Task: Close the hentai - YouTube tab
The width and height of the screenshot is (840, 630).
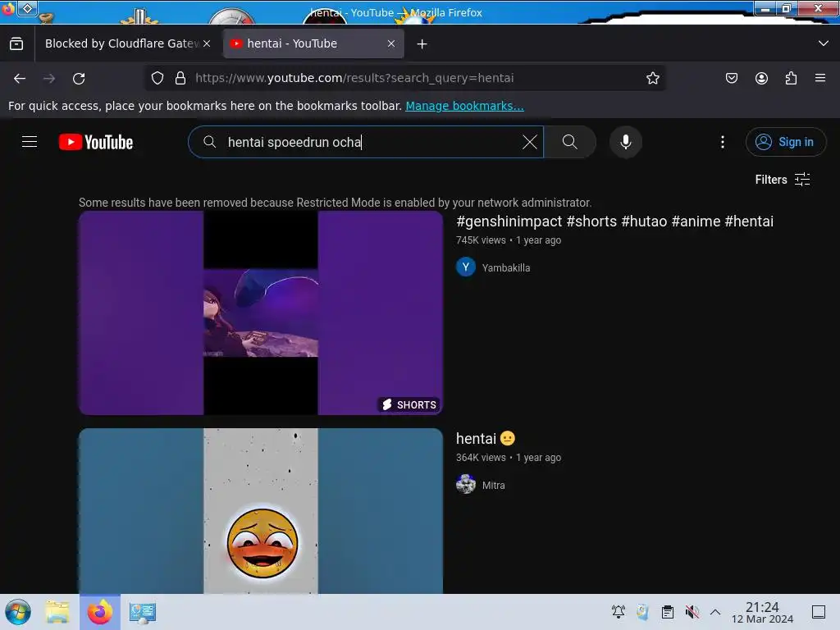Action: pos(391,44)
